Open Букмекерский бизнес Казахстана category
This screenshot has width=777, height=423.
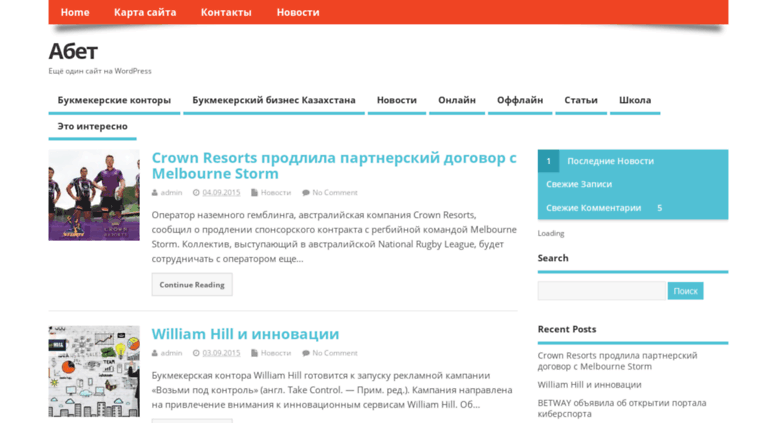click(x=274, y=101)
